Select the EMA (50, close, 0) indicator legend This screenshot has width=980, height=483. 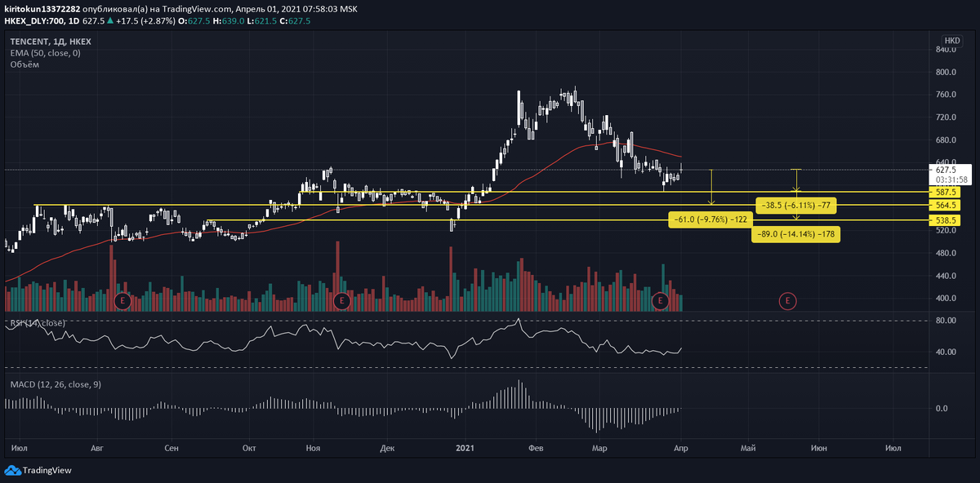click(x=45, y=52)
